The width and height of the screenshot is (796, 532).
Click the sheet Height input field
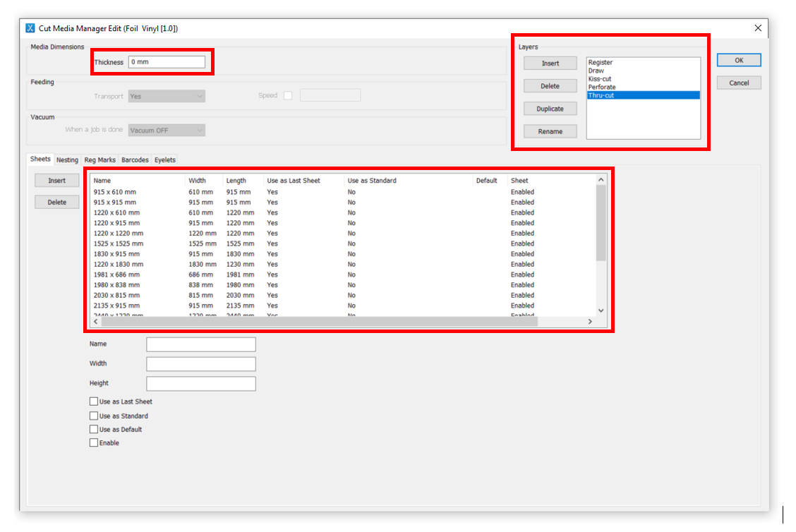coord(201,384)
